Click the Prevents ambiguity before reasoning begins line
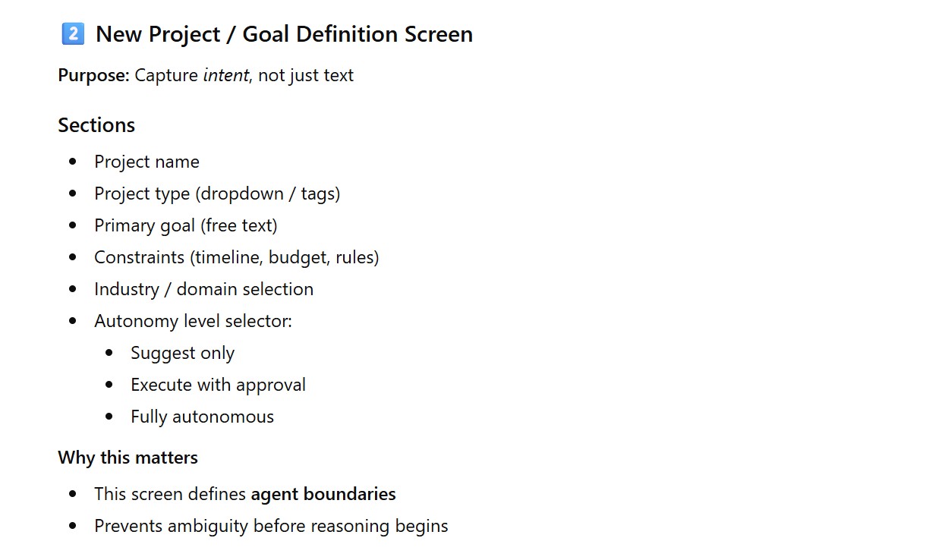The image size is (945, 560). [271, 526]
